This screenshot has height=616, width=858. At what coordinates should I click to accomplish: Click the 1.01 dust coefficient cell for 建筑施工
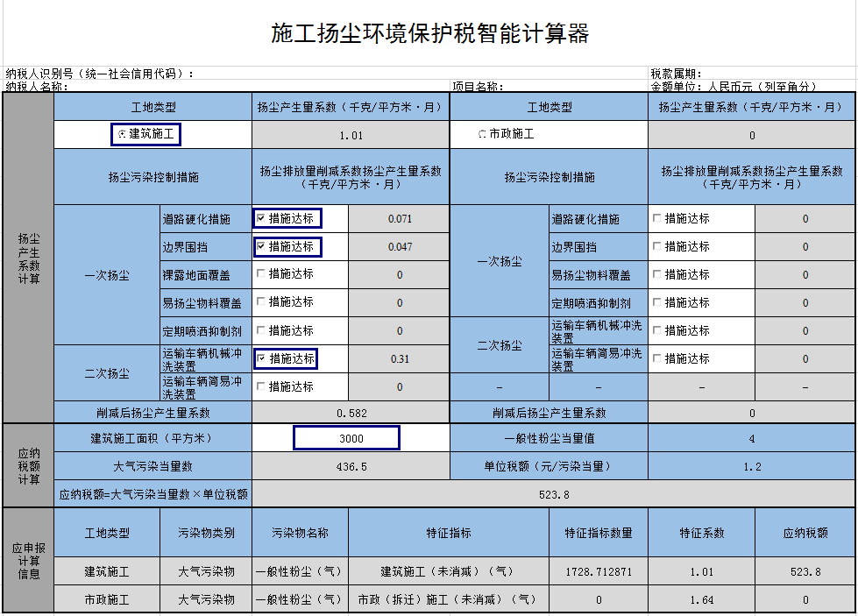point(351,135)
